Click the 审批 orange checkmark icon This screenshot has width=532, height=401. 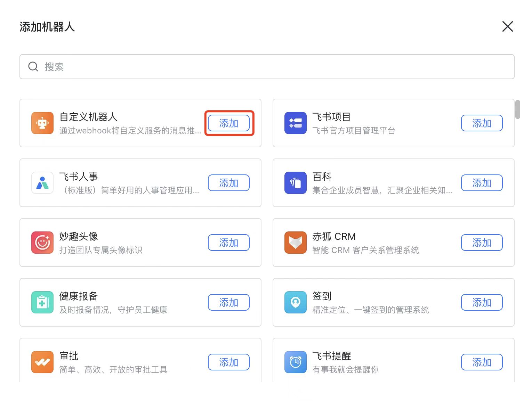[x=42, y=362]
